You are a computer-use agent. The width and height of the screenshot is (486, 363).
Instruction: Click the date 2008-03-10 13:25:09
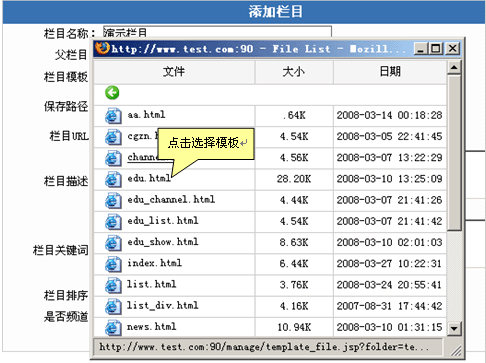389,179
